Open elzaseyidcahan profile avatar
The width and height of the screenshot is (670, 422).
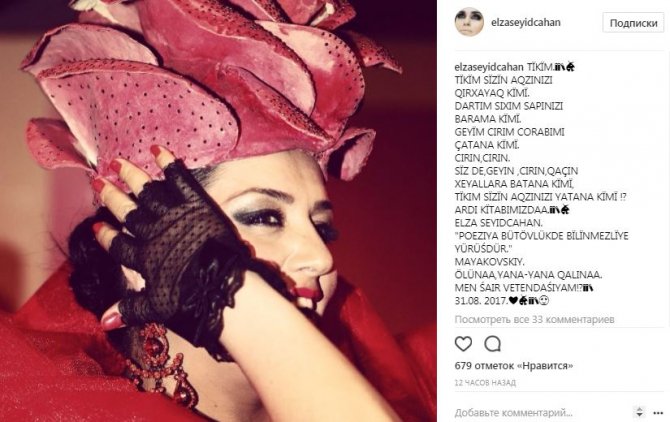469,22
